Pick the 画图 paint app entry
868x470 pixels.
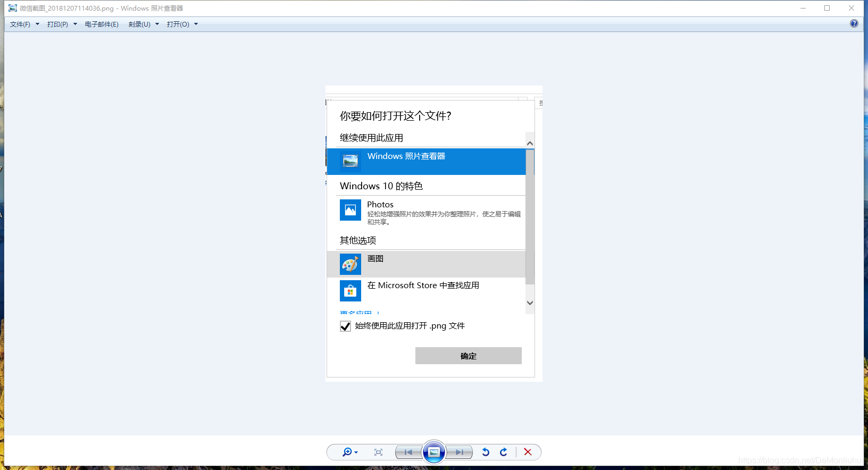(x=426, y=264)
